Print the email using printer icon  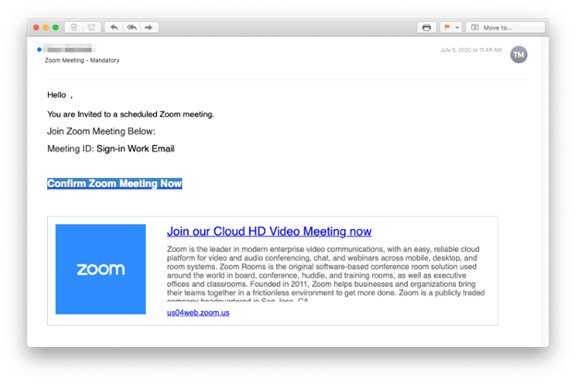[x=426, y=28]
